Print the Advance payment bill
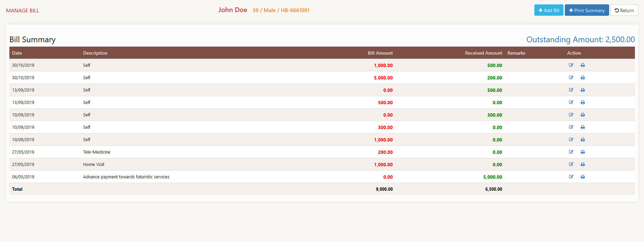Screen dimensions: 644x242 [583, 177]
